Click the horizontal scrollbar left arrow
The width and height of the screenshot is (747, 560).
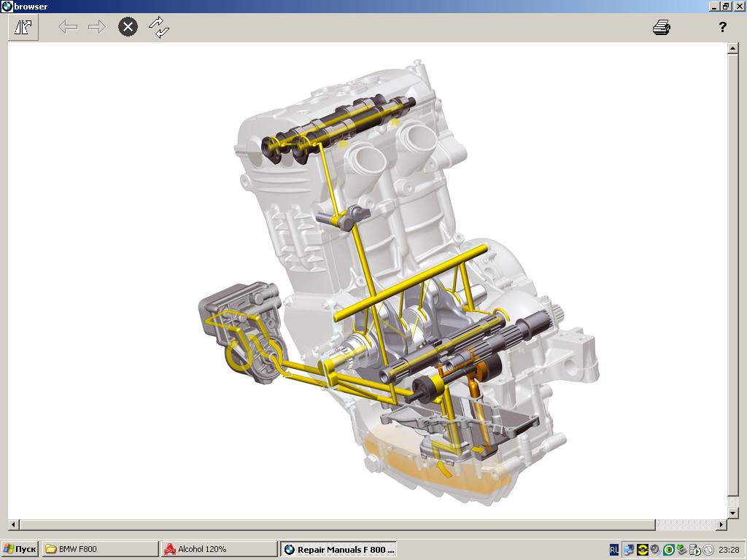(13, 525)
